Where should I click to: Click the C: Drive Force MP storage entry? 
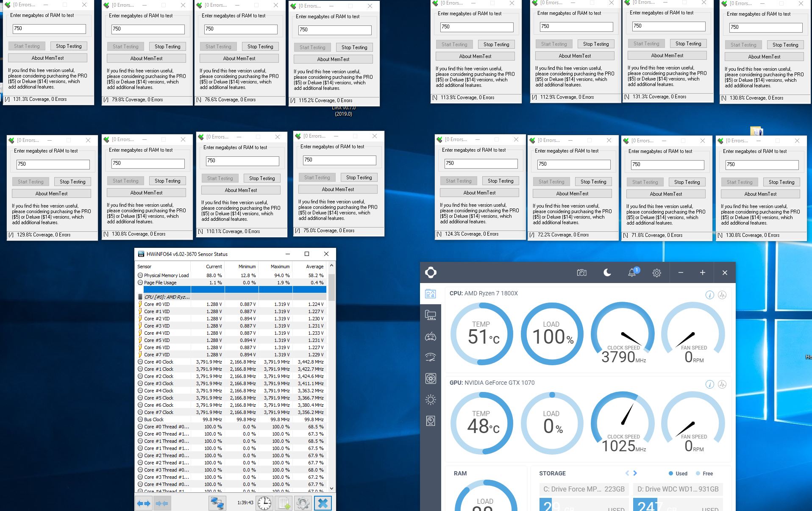(584, 489)
